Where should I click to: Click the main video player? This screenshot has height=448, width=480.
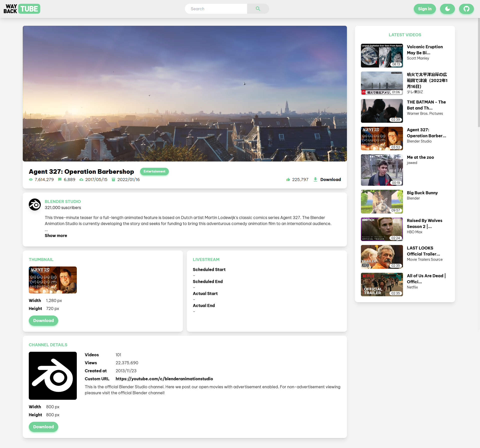[185, 93]
